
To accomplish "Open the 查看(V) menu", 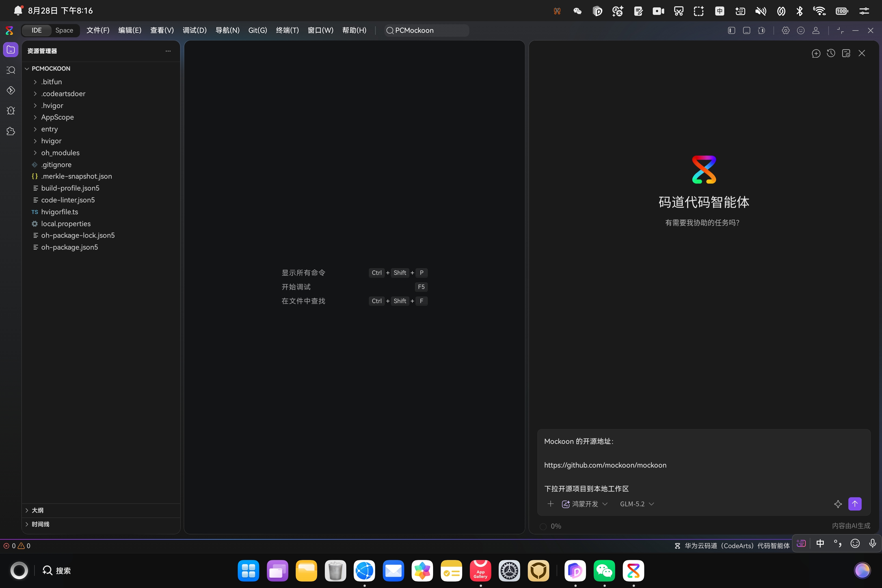I will [162, 30].
